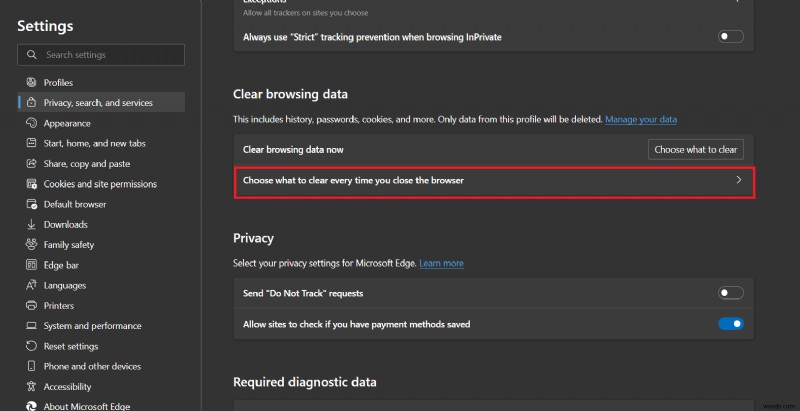Viewport: 800px width, 411px height.
Task: Click the Reset settings icon
Action: [x=30, y=346]
